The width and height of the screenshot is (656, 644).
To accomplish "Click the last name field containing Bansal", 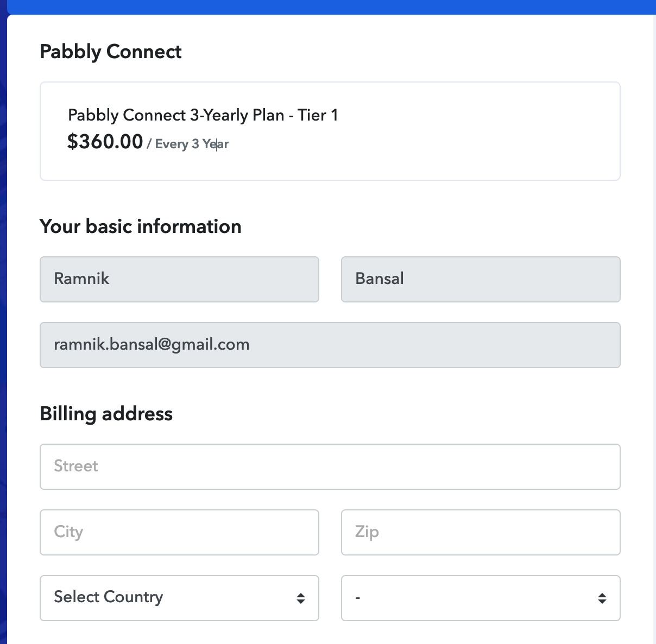I will 481,279.
